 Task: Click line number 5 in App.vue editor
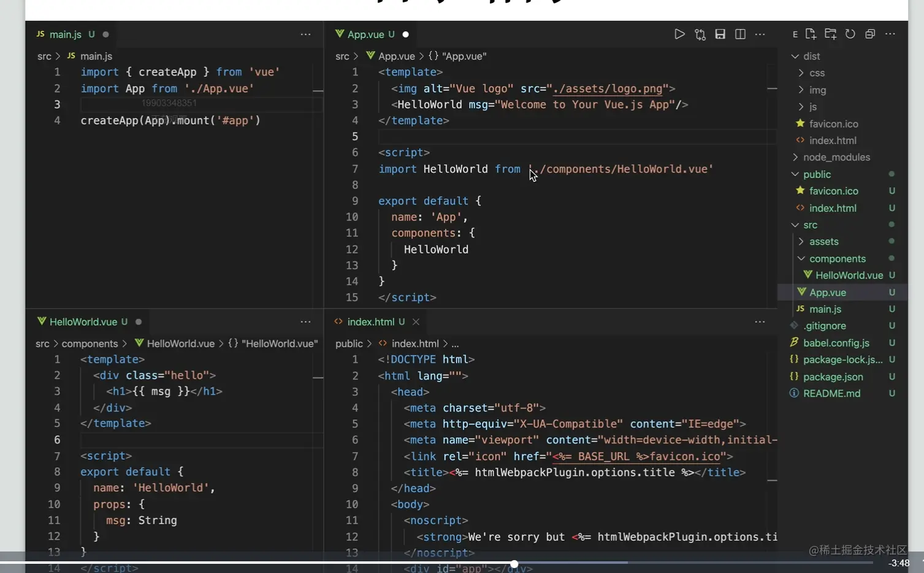click(355, 136)
